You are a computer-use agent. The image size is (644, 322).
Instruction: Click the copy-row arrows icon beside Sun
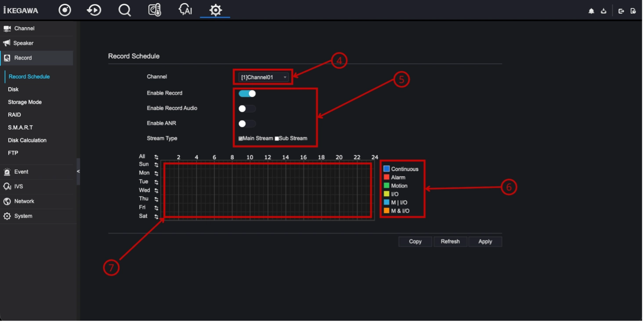(x=157, y=165)
